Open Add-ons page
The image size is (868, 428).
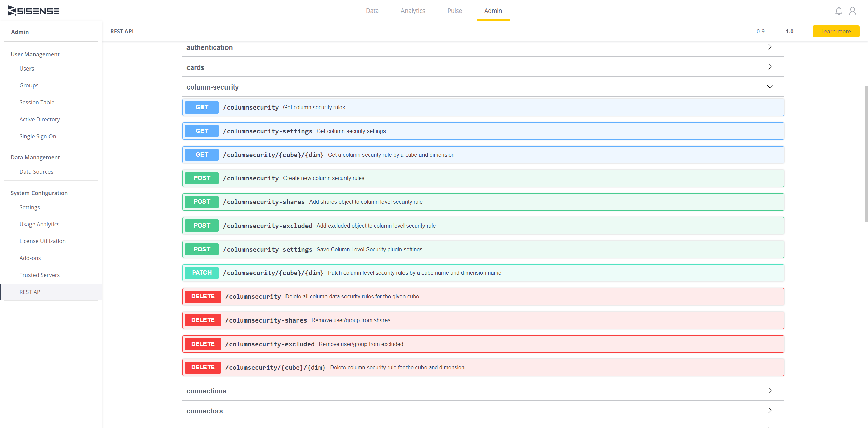30,258
